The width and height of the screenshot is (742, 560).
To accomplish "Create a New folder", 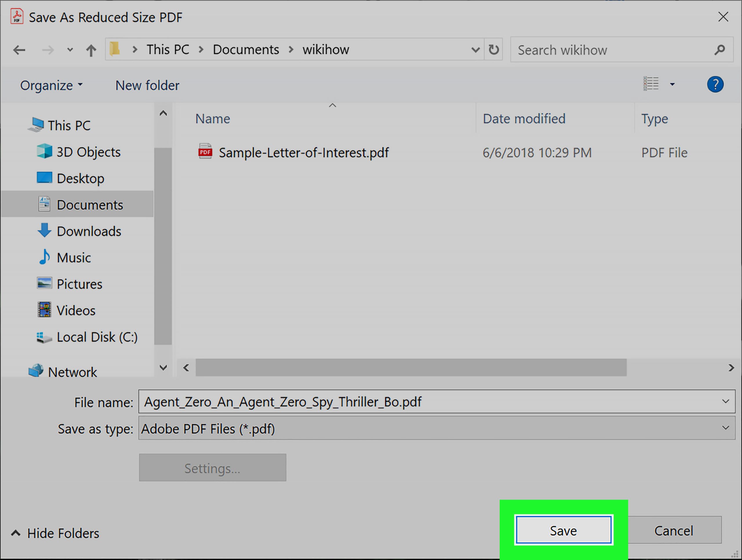I will pos(147,85).
